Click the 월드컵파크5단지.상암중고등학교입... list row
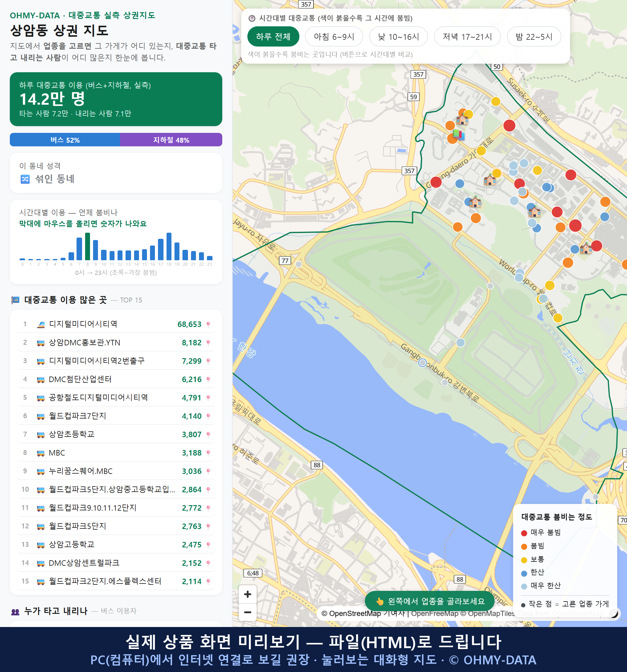This screenshot has width=627, height=672. (x=116, y=490)
